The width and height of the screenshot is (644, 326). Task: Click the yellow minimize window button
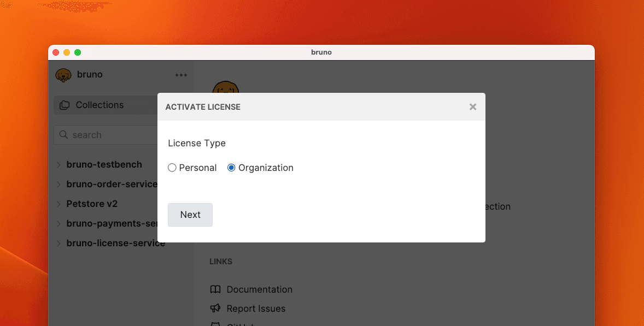pos(67,52)
